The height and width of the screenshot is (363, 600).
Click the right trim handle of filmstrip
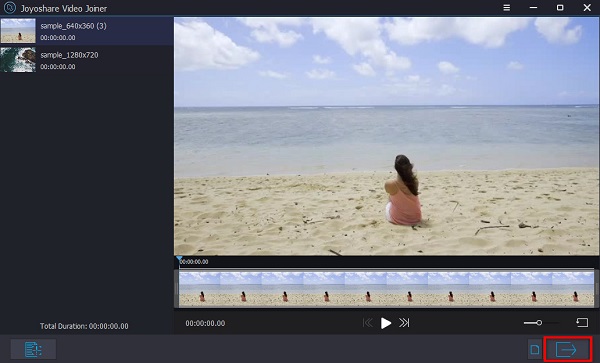click(597, 289)
